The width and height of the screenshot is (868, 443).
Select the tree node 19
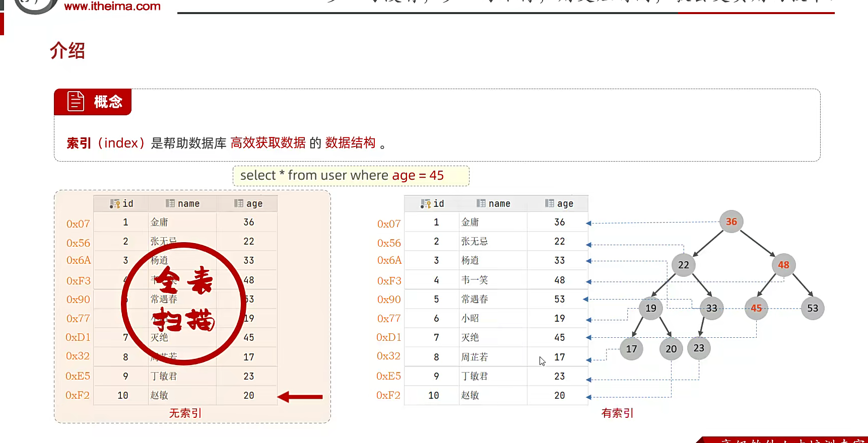(x=651, y=308)
